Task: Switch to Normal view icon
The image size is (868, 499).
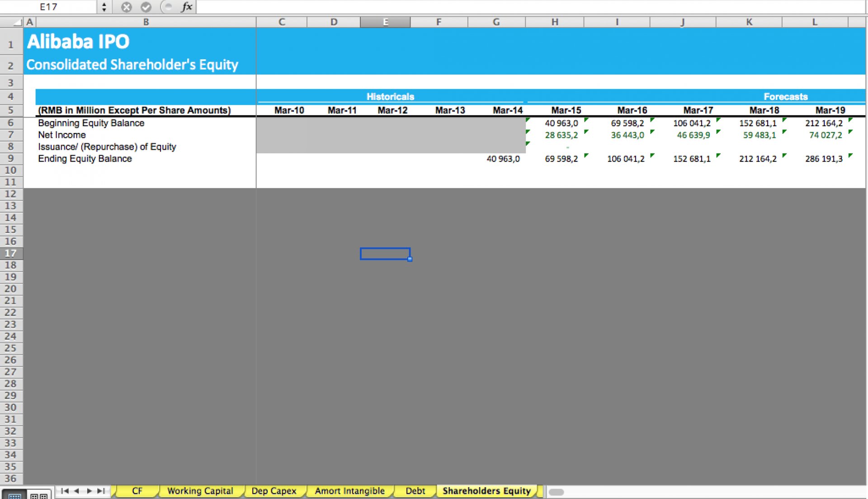Action: coord(14,495)
